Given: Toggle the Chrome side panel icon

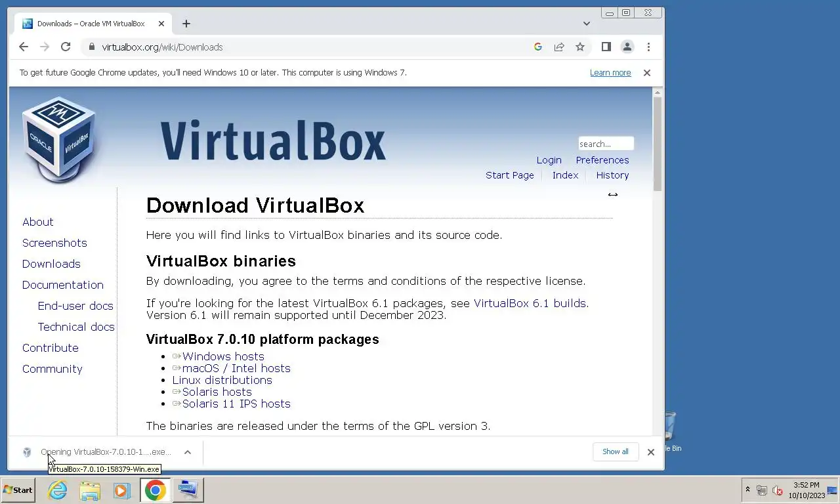Looking at the screenshot, I should (x=606, y=47).
